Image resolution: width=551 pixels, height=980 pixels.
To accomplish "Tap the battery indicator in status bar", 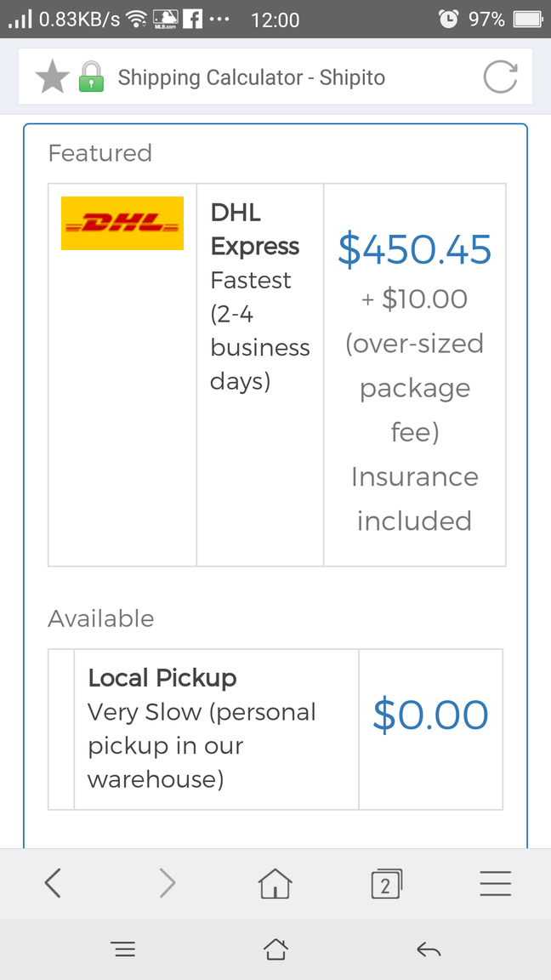I will 528,20.
